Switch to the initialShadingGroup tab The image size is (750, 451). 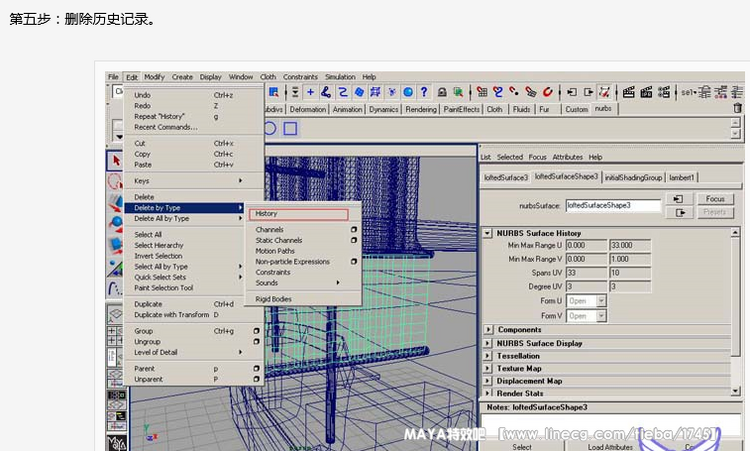634,177
